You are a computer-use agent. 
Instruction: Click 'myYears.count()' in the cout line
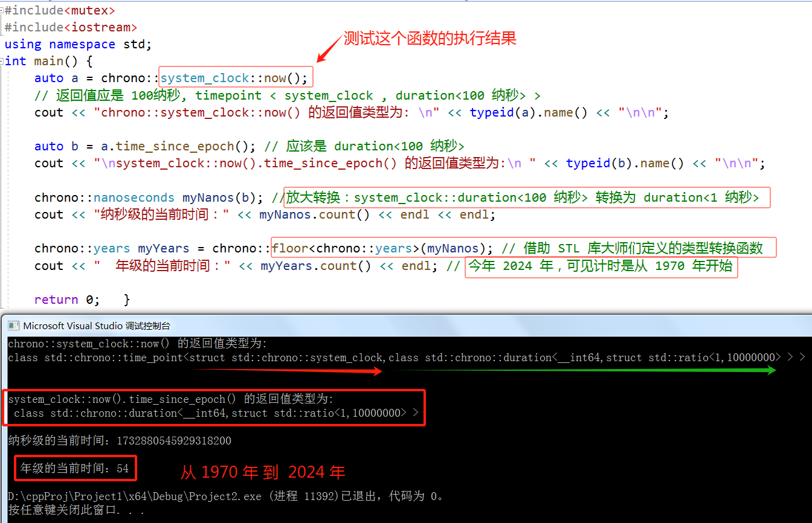point(315,266)
